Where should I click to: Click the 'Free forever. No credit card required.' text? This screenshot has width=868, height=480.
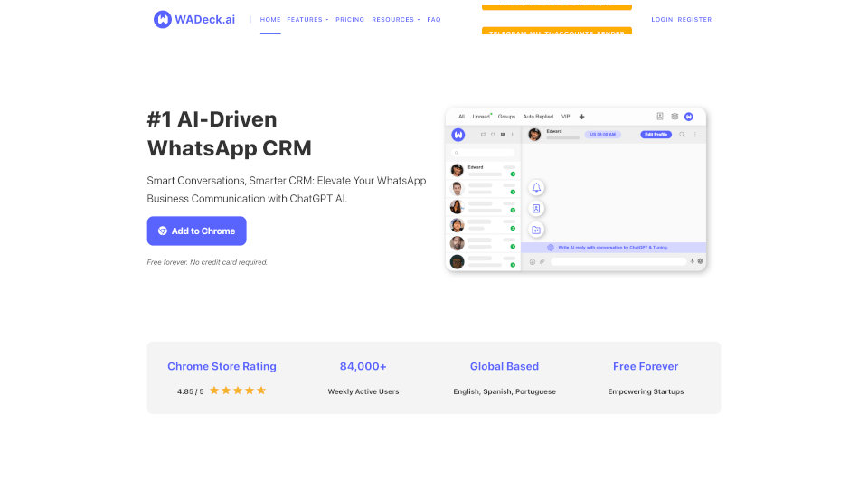tap(207, 262)
